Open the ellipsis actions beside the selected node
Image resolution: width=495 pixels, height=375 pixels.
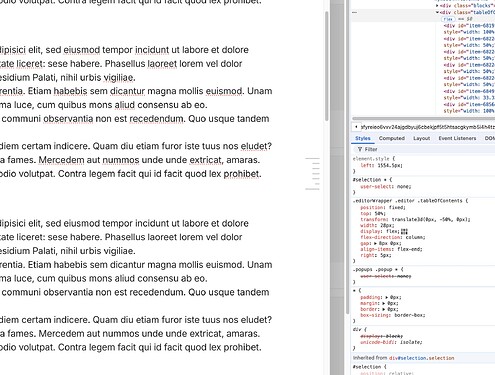coord(355,12)
